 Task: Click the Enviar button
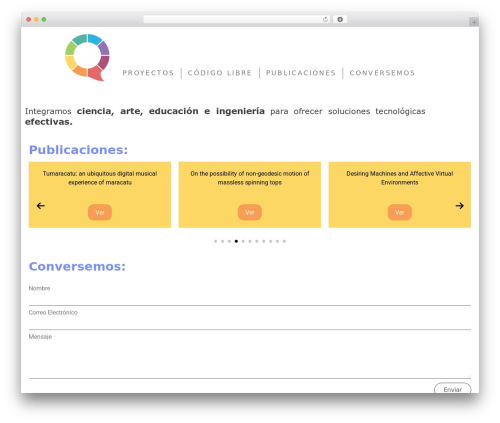(x=453, y=389)
